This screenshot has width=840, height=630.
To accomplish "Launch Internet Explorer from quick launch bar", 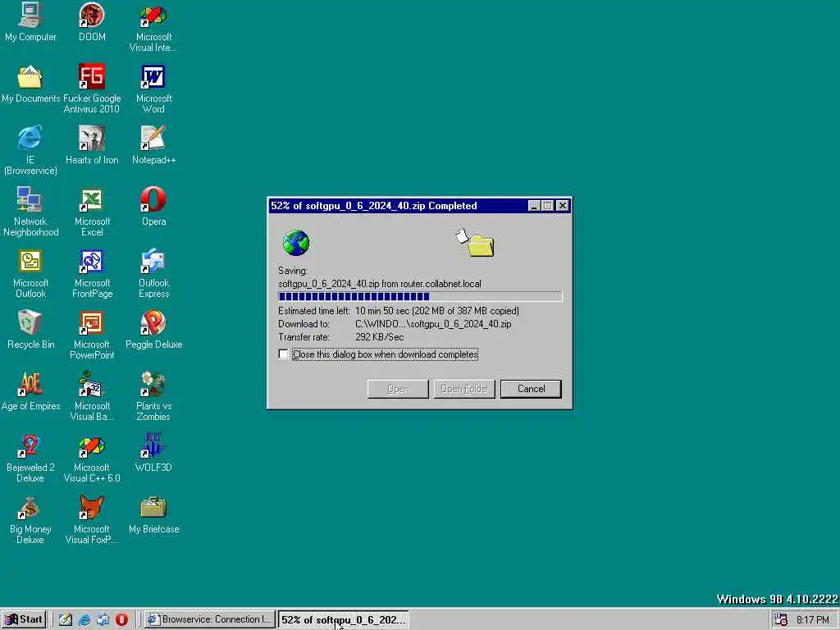I will pos(84,620).
